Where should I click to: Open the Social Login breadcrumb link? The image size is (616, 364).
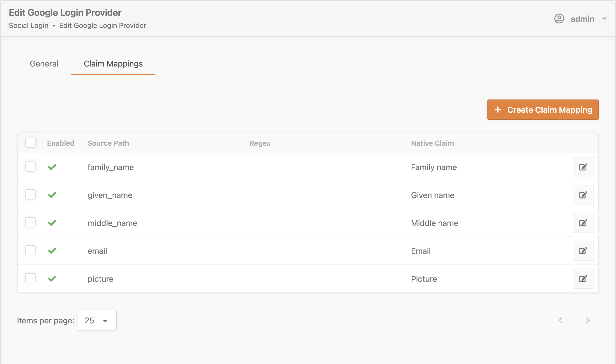pos(29,25)
